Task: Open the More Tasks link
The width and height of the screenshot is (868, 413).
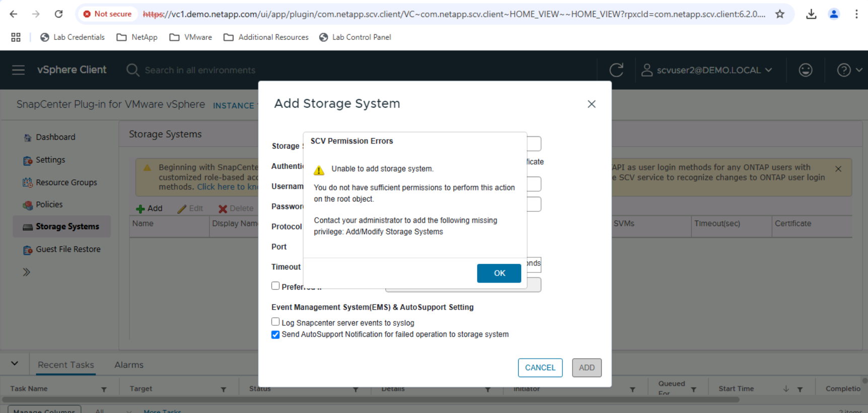Action: coord(162,410)
